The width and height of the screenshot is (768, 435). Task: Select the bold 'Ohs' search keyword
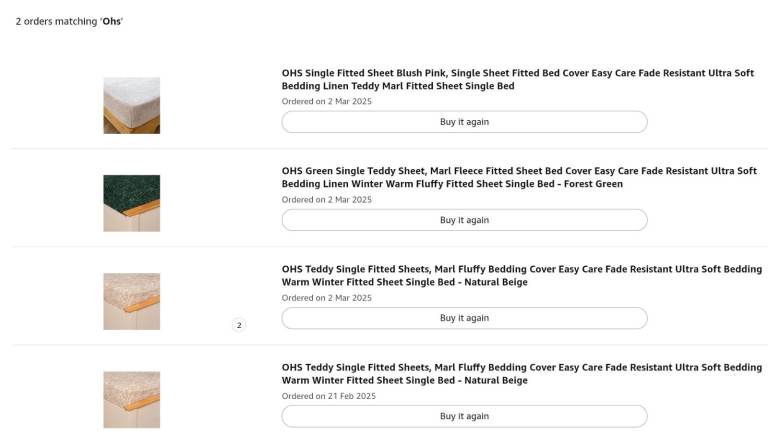(x=112, y=22)
